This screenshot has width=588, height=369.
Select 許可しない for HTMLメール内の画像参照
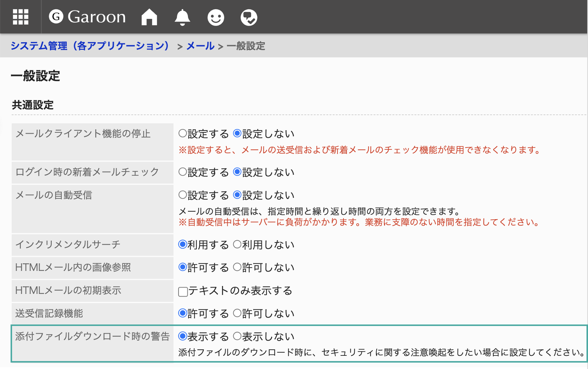(237, 267)
